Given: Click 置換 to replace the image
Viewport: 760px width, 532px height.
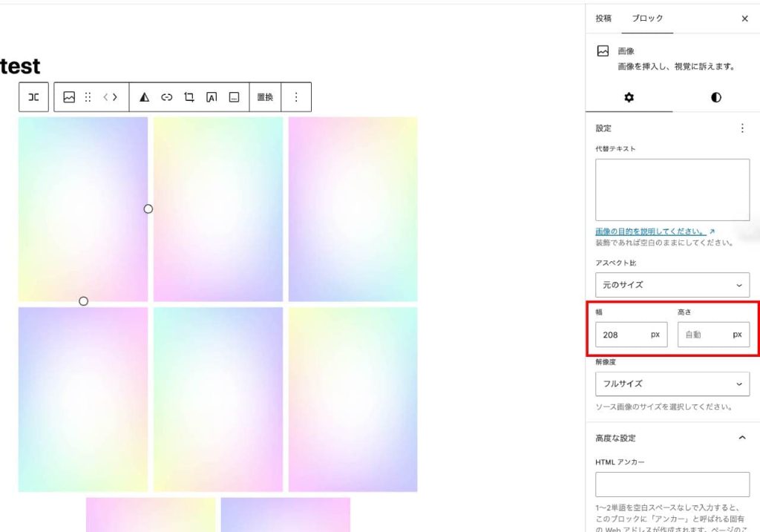Looking at the screenshot, I should click(265, 97).
